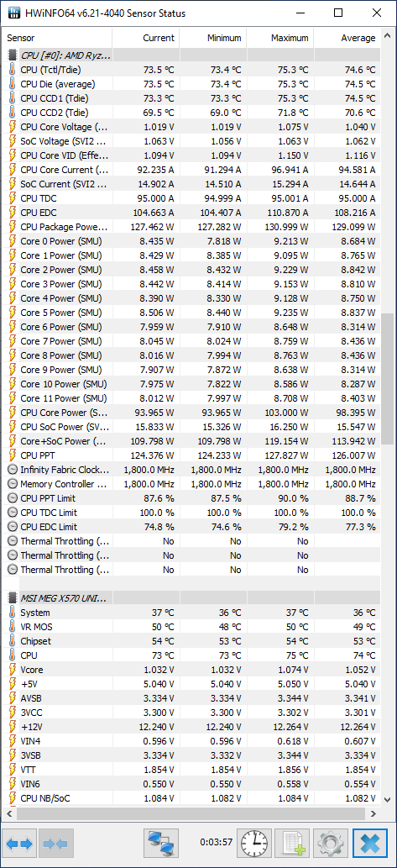
Task: Select the CPU (Tctl/Tdie) thermometer icon
Action: point(12,69)
